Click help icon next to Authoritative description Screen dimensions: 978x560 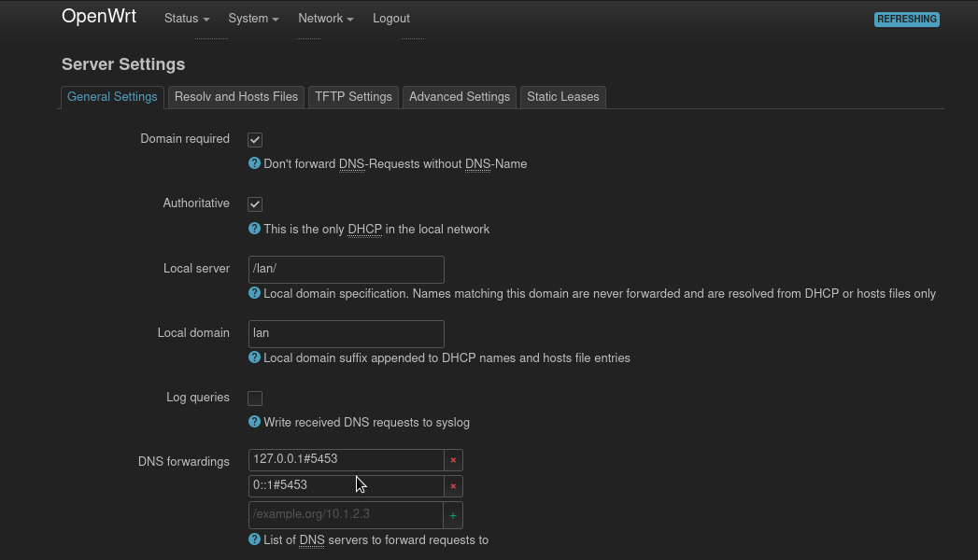pos(254,229)
